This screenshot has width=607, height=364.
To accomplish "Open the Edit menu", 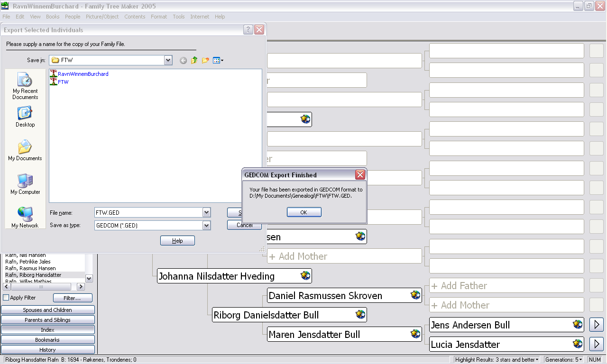I will tap(20, 17).
